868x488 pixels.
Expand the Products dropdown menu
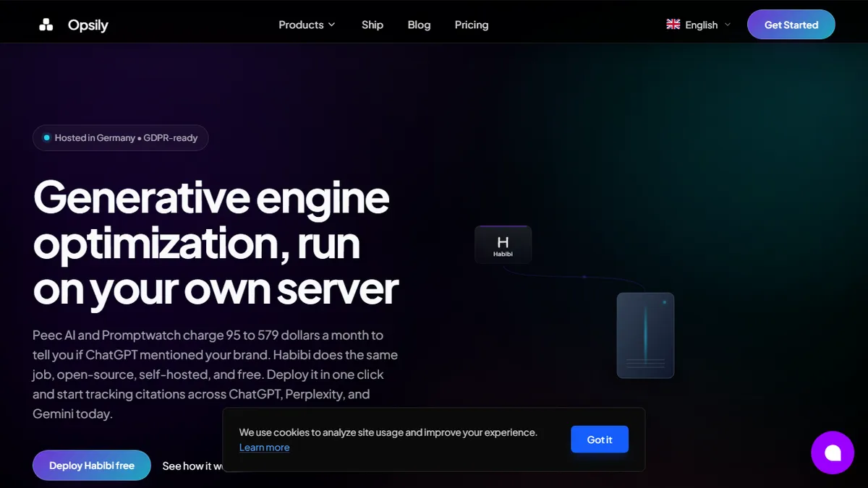[x=307, y=25]
